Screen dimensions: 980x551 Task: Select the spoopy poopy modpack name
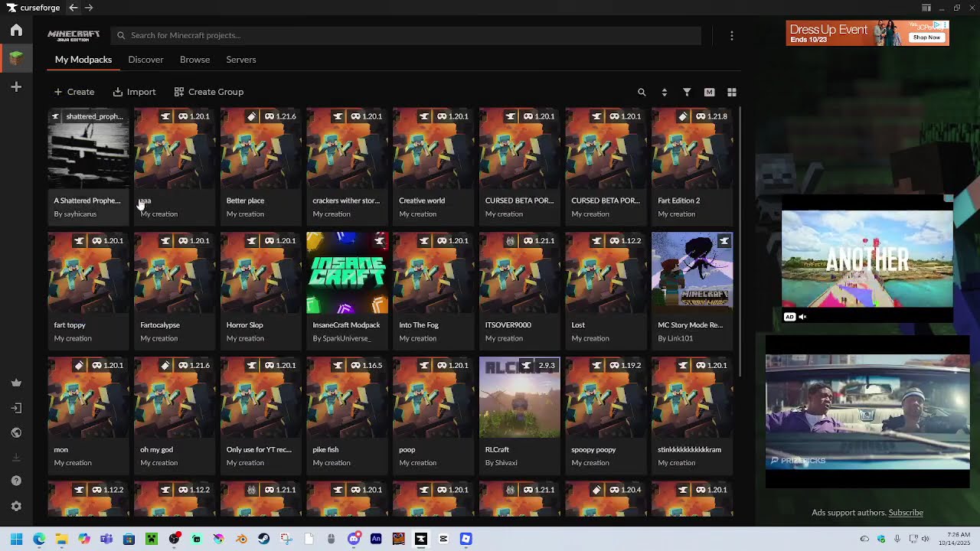coord(593,450)
